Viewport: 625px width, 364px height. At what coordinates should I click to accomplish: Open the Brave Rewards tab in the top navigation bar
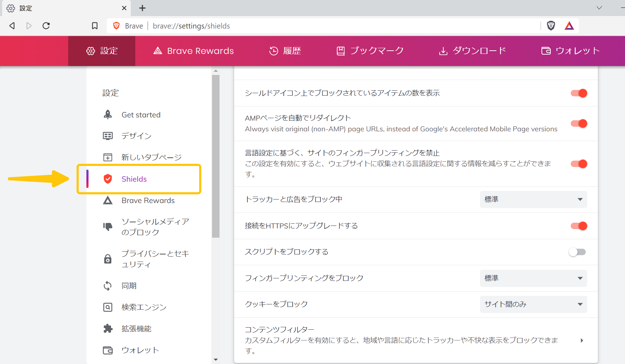pos(193,51)
